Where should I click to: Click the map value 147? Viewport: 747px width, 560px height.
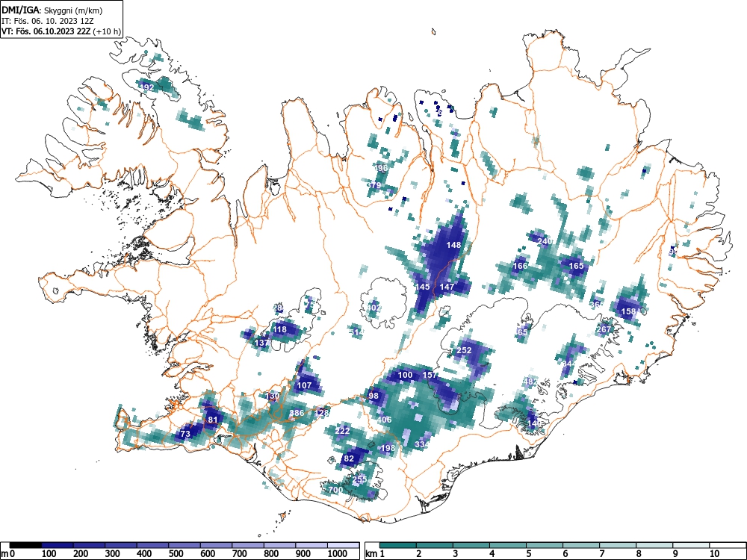[x=447, y=287]
